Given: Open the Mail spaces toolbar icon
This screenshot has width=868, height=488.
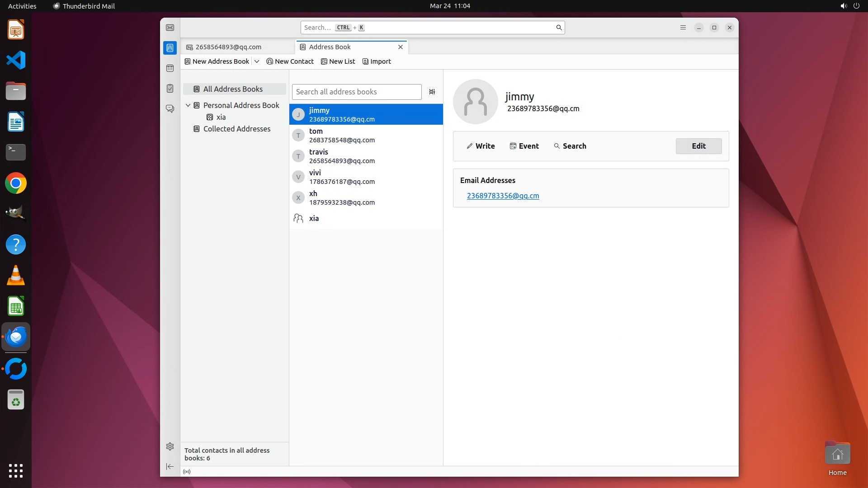Looking at the screenshot, I should (170, 28).
